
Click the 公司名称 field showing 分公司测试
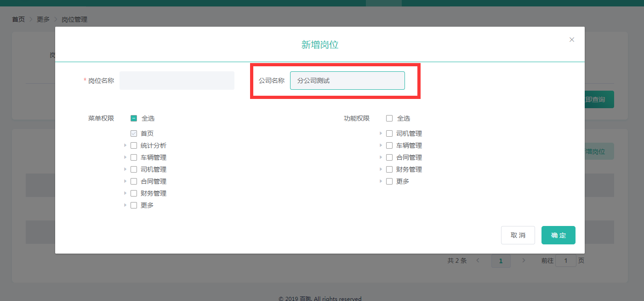[347, 81]
